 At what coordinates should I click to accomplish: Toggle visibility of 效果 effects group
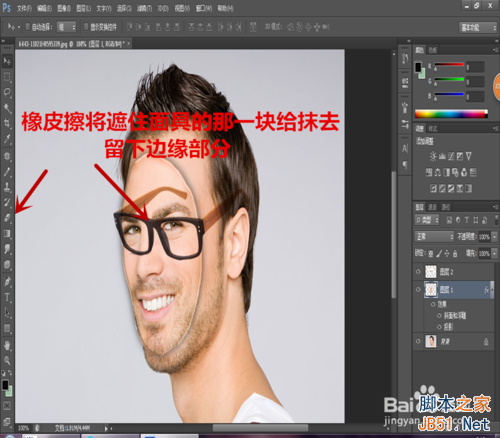click(433, 304)
